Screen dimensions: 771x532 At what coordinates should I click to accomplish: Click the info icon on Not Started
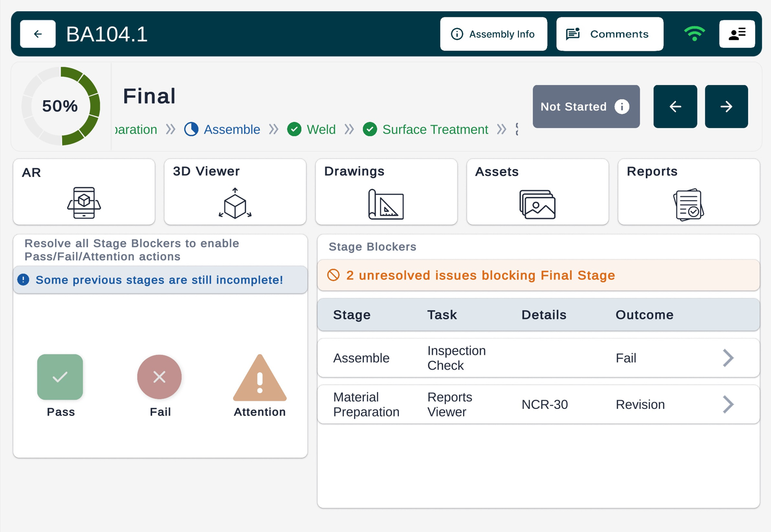(622, 107)
